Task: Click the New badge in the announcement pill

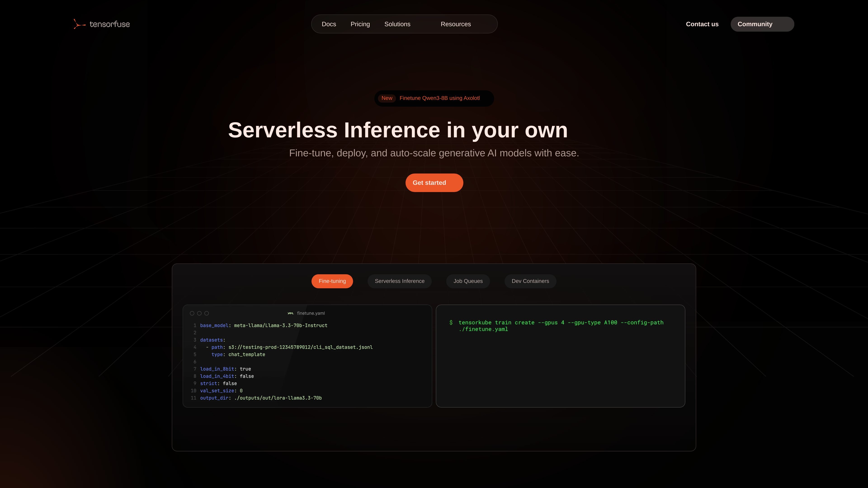Action: pyautogui.click(x=387, y=98)
